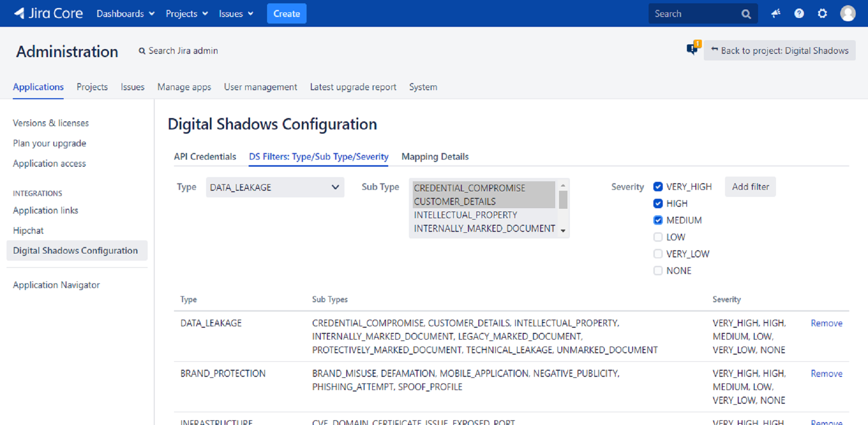
Task: Open Hipchat integration in sidebar
Action: pyautogui.click(x=28, y=231)
